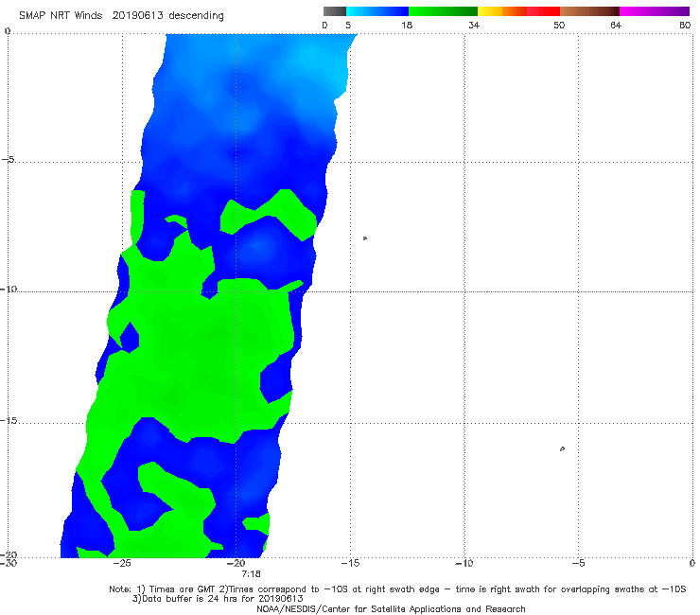Click the note '3)Data buffer is 24 hrs'

pyautogui.click(x=218, y=599)
